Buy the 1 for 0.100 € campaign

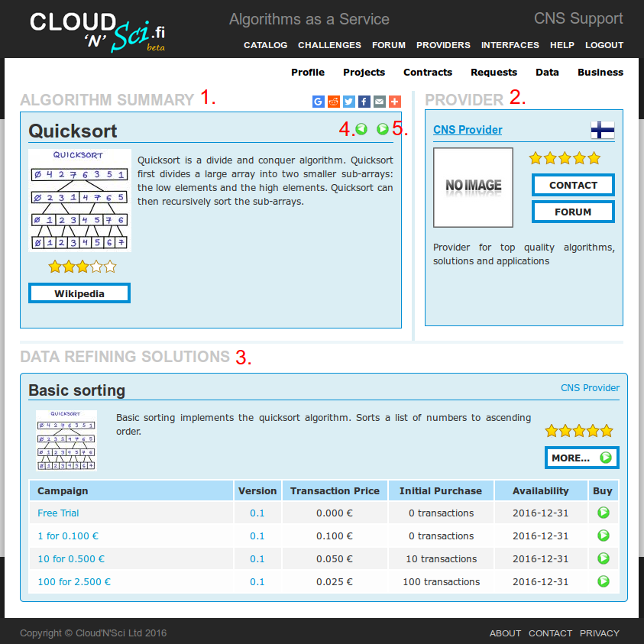[603, 536]
